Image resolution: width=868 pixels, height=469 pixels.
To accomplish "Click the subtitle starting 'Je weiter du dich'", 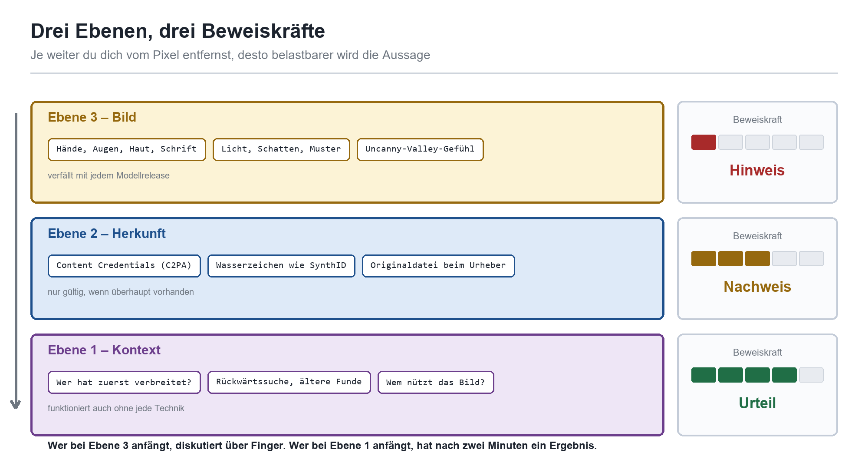I will [230, 55].
